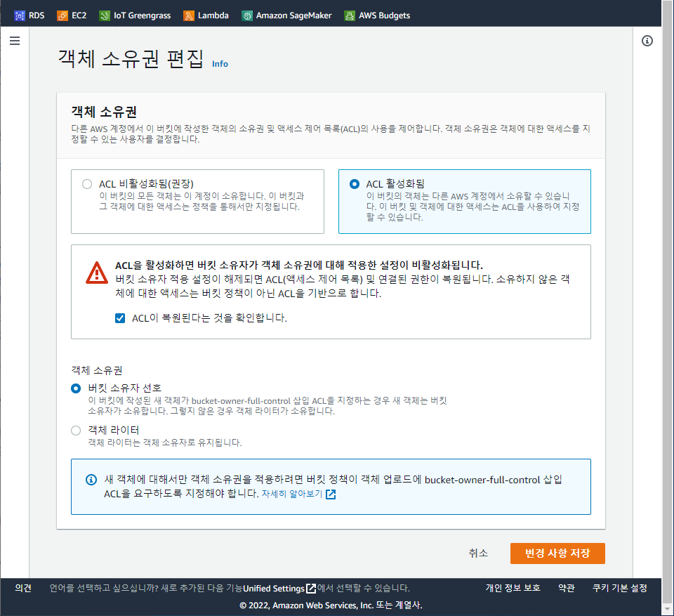
Task: Open the AWS Budgets shortcut icon
Action: [350, 16]
